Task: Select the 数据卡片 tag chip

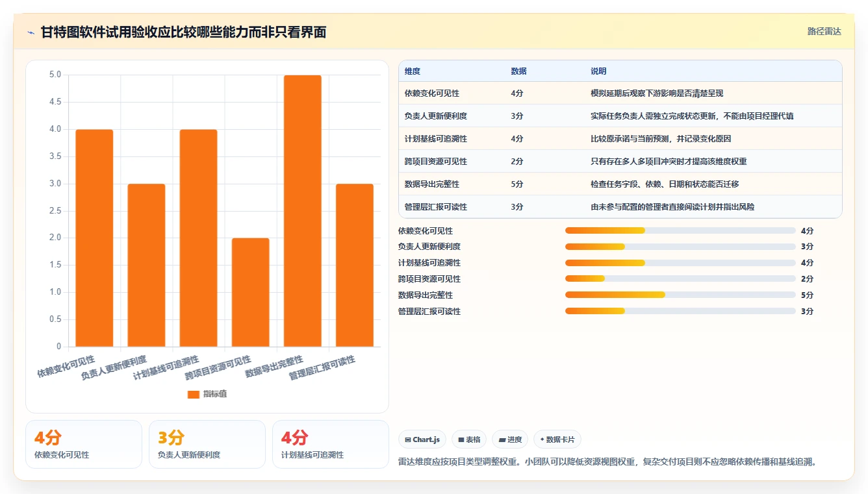Action: [x=557, y=439]
